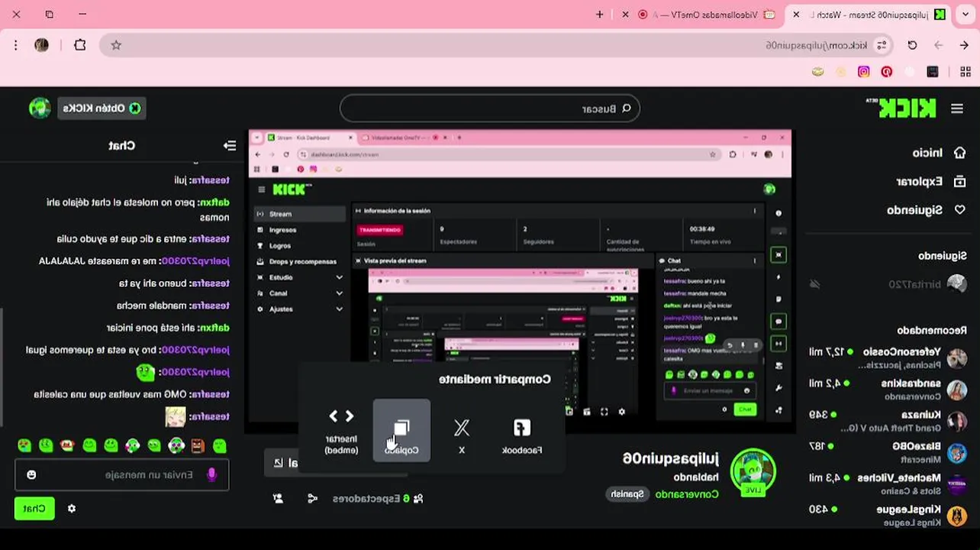Open followed channel birrita1720
Screen dimensions: 980x550
[915, 284]
